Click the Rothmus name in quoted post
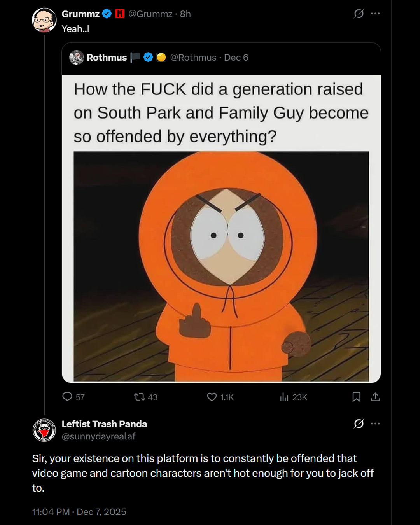The image size is (420, 525). pos(107,58)
